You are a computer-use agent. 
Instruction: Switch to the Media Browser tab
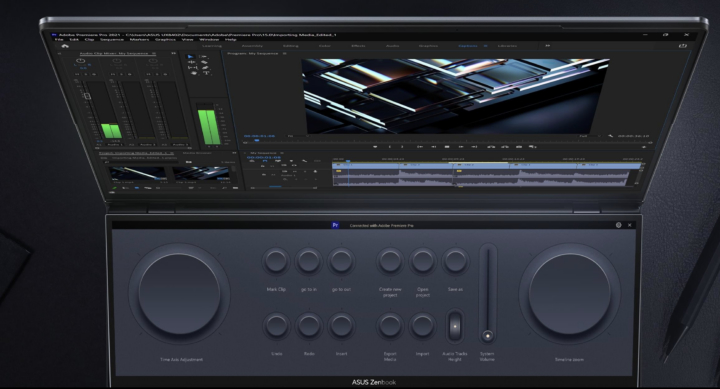point(197,153)
